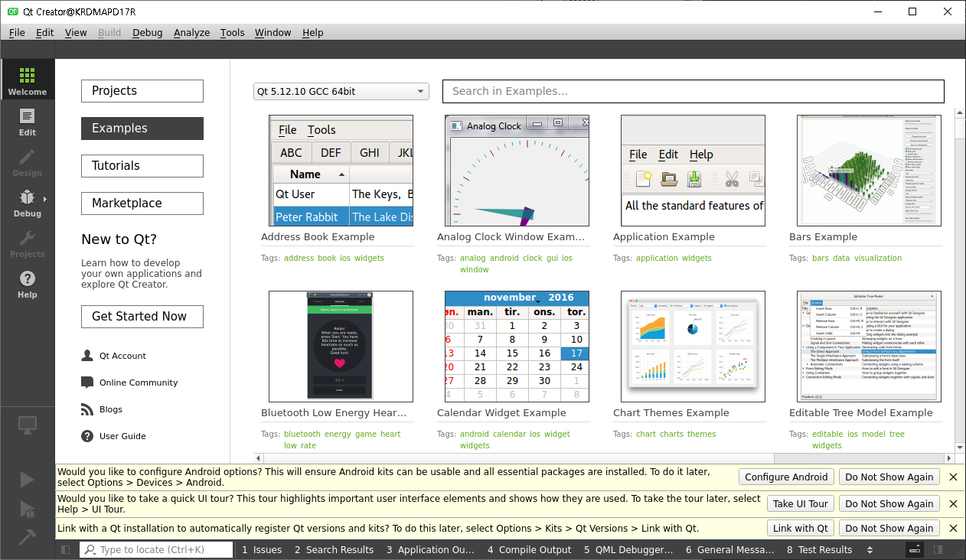Open the Bars Example thumbnail
Image resolution: width=966 pixels, height=560 pixels.
(870, 171)
